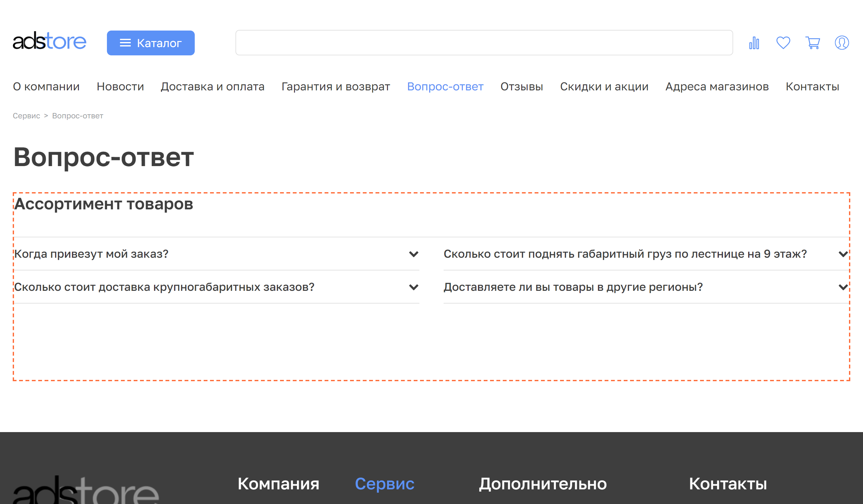This screenshot has height=504, width=863.
Task: Select Скидки и акции in the top navigation
Action: [604, 87]
